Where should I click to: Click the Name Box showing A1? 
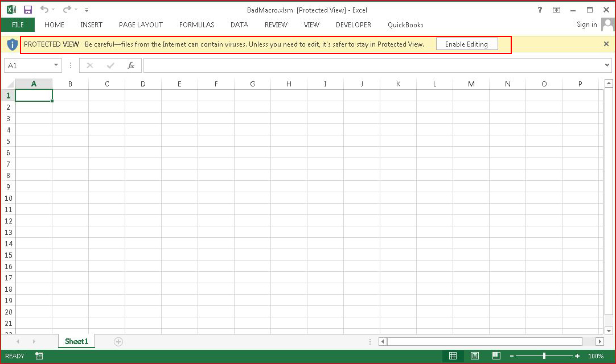click(28, 65)
